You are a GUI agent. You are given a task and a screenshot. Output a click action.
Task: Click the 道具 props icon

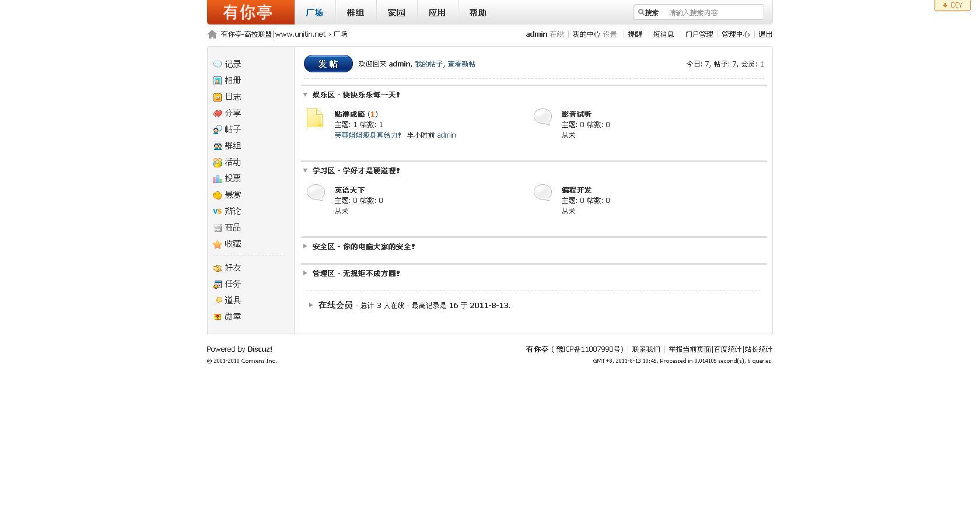tap(219, 300)
